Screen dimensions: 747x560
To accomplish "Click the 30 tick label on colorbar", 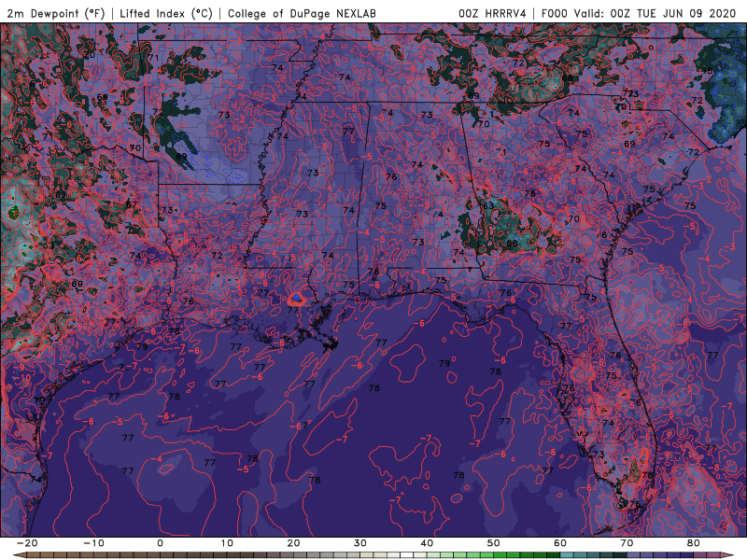I will pyautogui.click(x=360, y=543).
